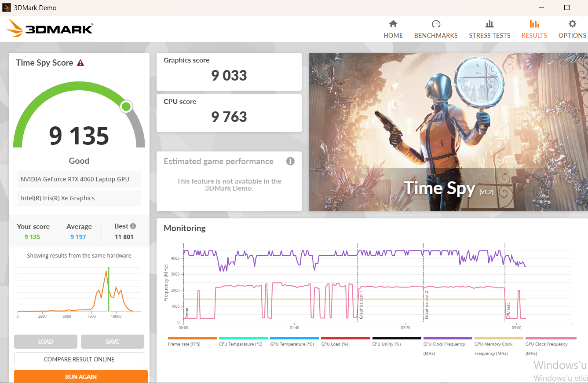The height and width of the screenshot is (383, 588).
Task: Click the Graphics test 2 marker in chart
Action: point(427,305)
